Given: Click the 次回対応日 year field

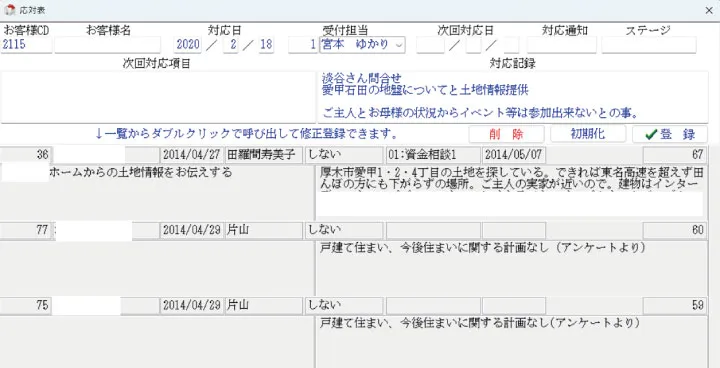Looking at the screenshot, I should [430, 45].
